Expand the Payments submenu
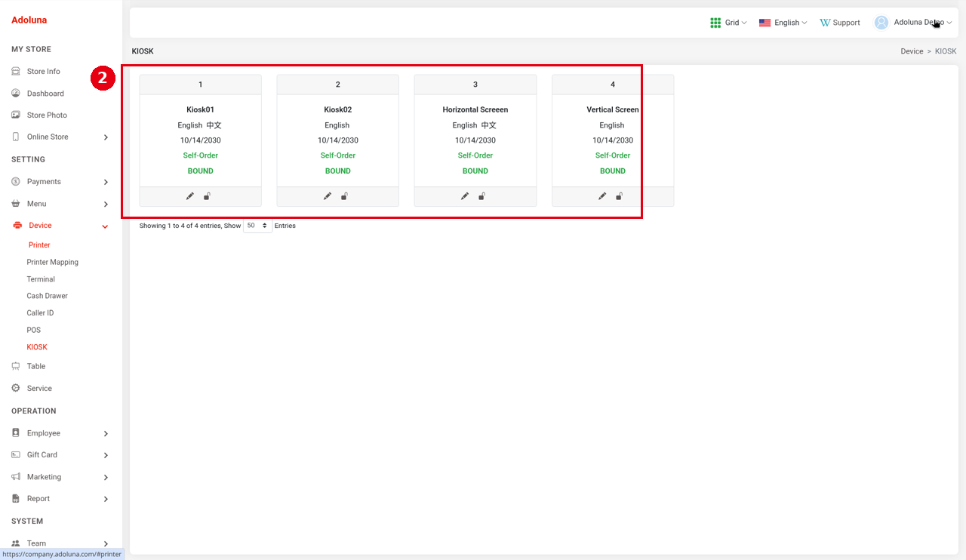The height and width of the screenshot is (560, 966). coord(60,182)
